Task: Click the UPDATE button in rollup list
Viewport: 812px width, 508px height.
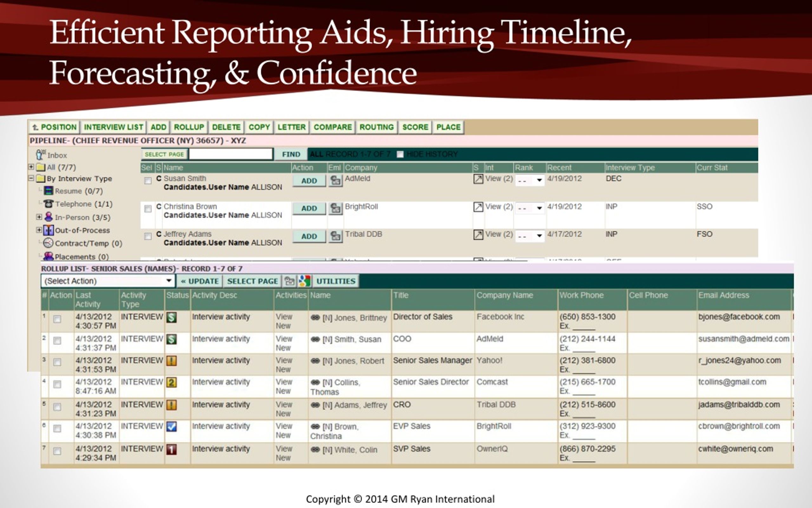Action: tap(200, 281)
